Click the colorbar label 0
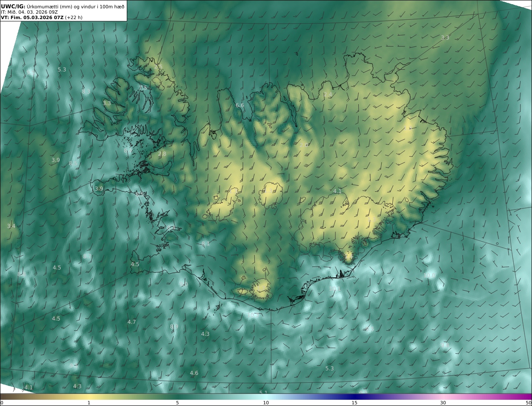This screenshot has width=532, height=406. coord(2,403)
